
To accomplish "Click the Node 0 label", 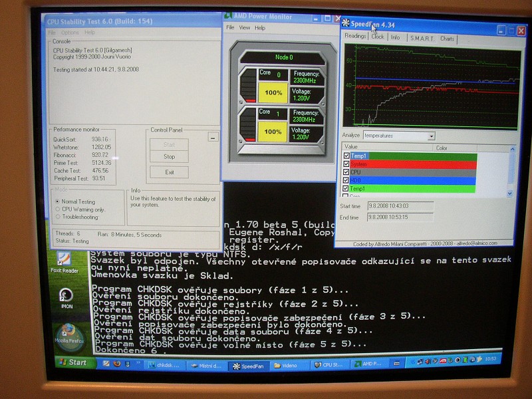I will [284, 57].
